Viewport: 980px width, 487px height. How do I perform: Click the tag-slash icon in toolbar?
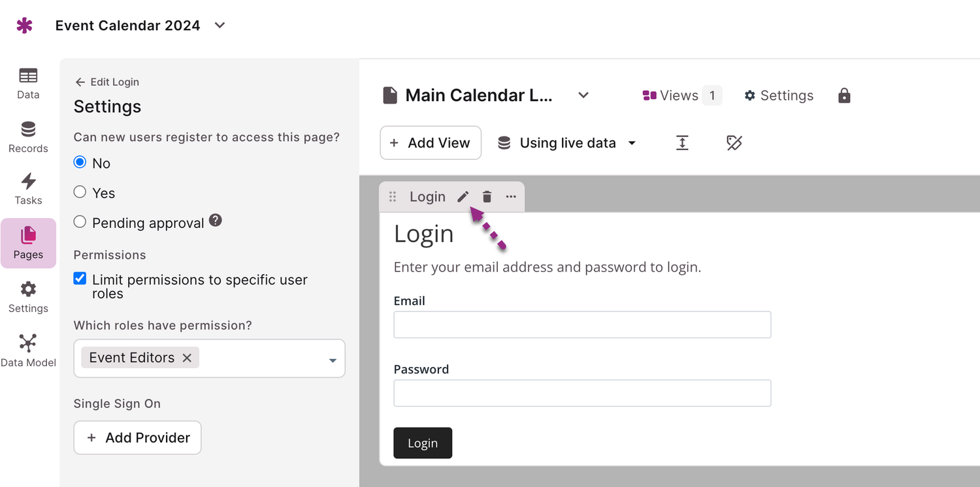734,143
